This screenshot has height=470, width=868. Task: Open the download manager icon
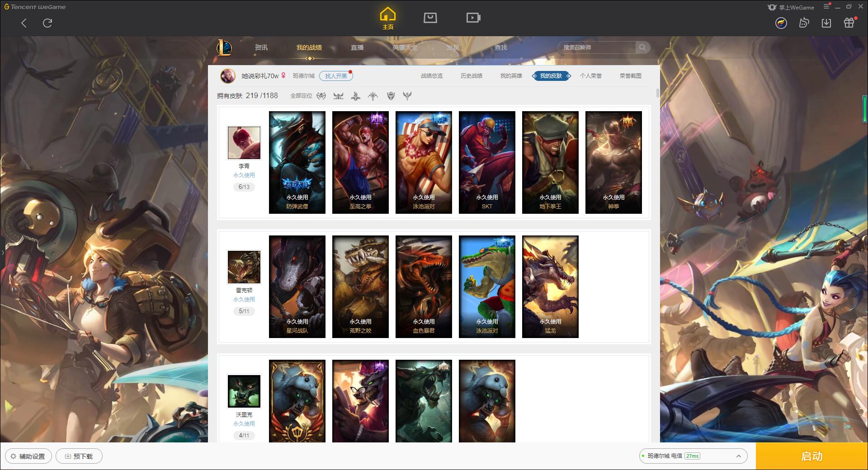(826, 23)
